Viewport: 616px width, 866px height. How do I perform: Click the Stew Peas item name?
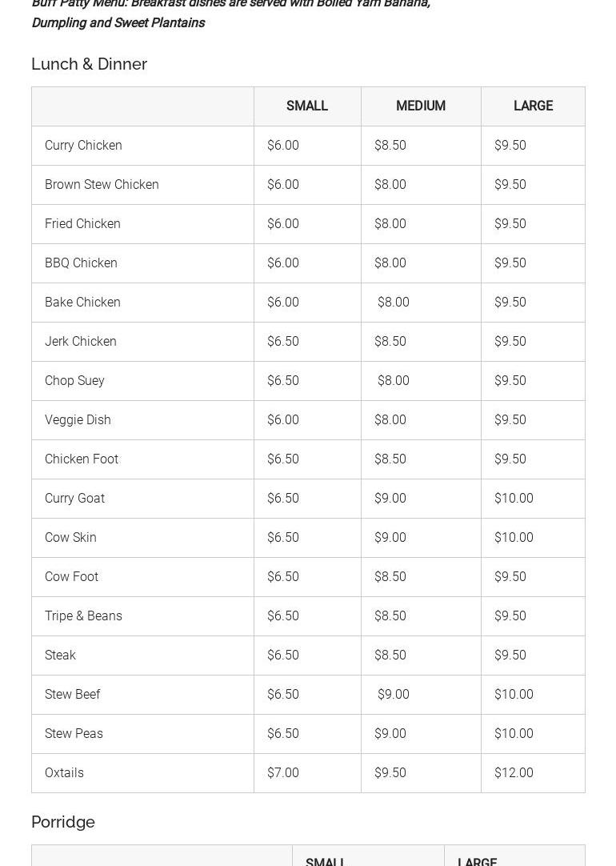(x=74, y=733)
